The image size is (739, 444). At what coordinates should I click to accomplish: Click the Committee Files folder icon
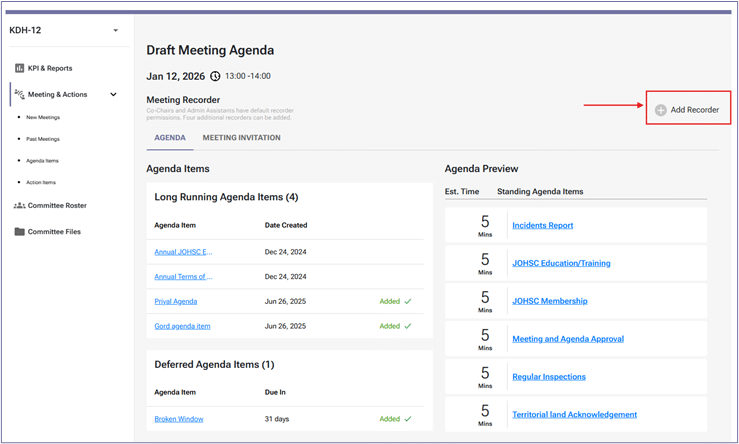click(20, 231)
